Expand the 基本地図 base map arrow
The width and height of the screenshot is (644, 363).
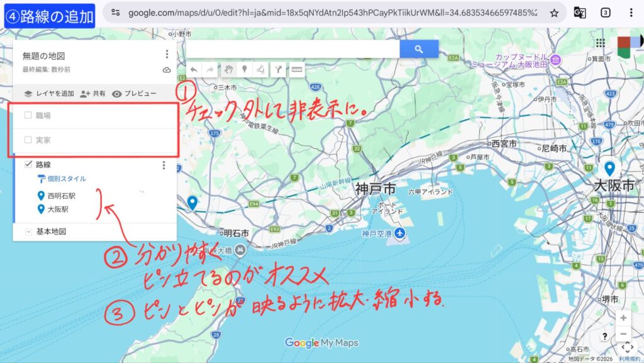[x=28, y=232]
